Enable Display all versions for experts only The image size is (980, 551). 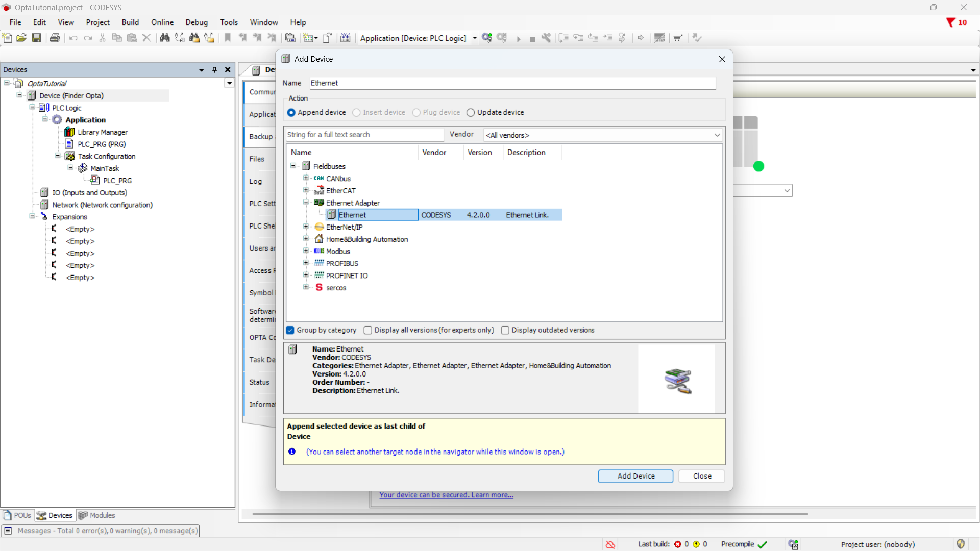click(x=369, y=330)
